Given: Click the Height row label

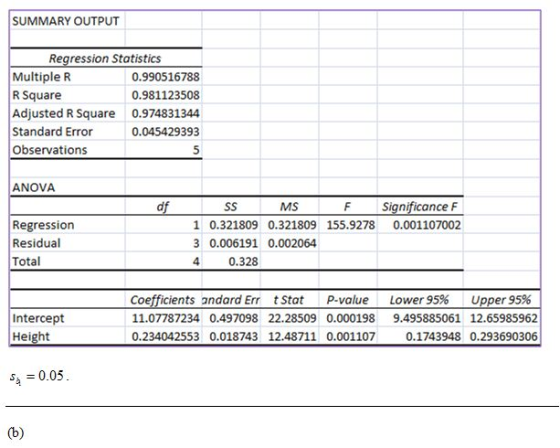Looking at the screenshot, I should (x=31, y=337).
